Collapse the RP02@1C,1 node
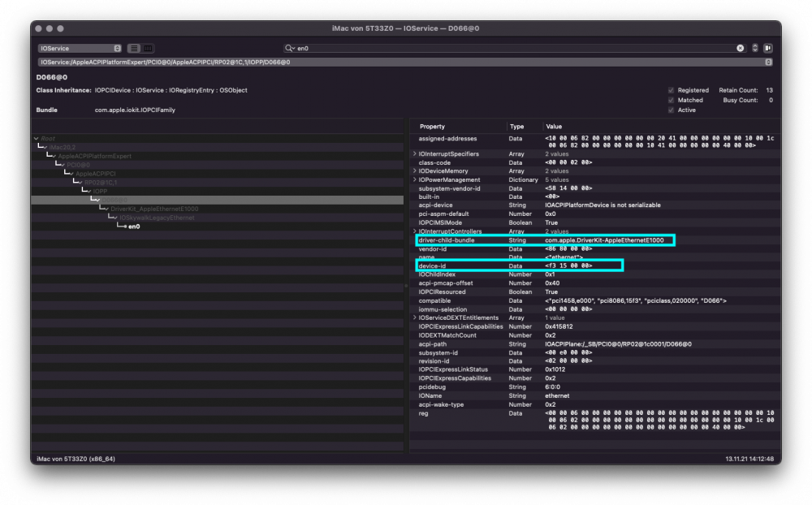This screenshot has height=505, width=812. (x=80, y=183)
